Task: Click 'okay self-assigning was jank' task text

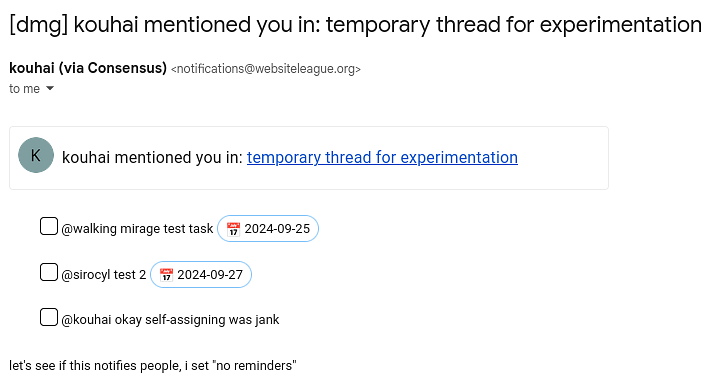Action: tap(197, 320)
